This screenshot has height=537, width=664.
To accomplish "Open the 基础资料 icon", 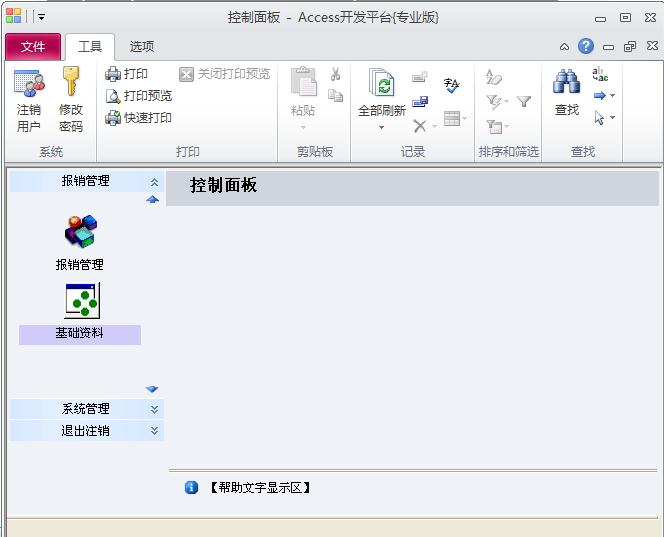I will coord(82,300).
